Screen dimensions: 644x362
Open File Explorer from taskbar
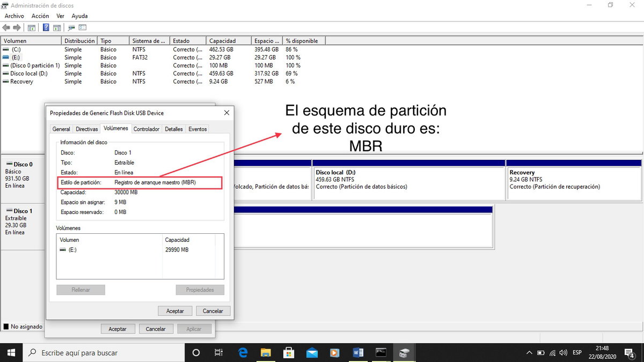click(x=266, y=352)
